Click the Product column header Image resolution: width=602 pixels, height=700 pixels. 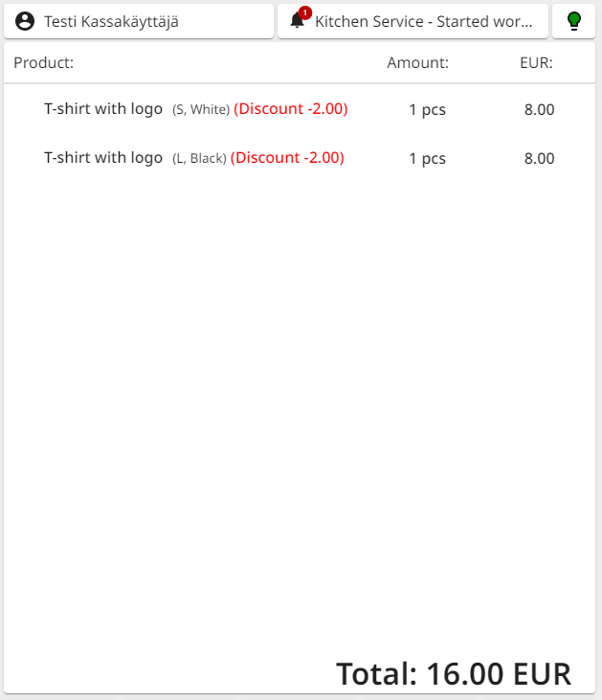[x=44, y=63]
